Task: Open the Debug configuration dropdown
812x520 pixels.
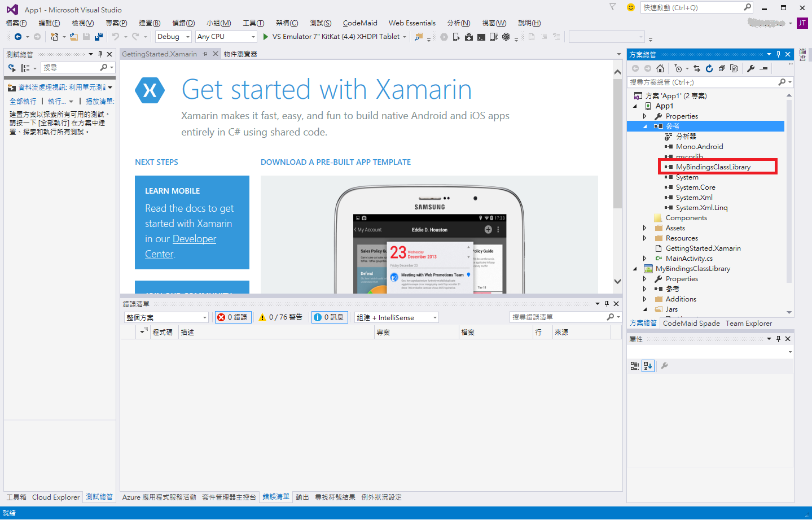Action: tap(173, 37)
